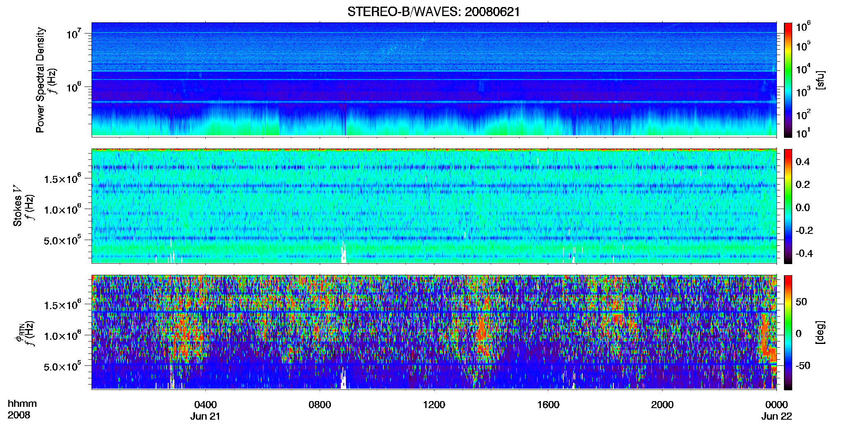868x447 pixels.
Task: Click the -0.4 value on the Stokes color bar
Action: [x=804, y=253]
